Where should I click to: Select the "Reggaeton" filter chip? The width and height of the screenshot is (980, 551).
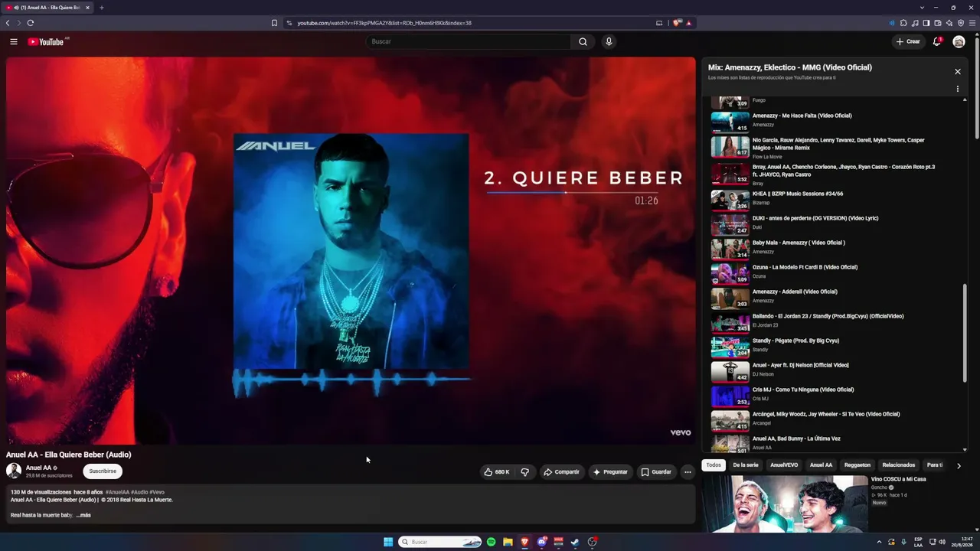click(x=857, y=465)
